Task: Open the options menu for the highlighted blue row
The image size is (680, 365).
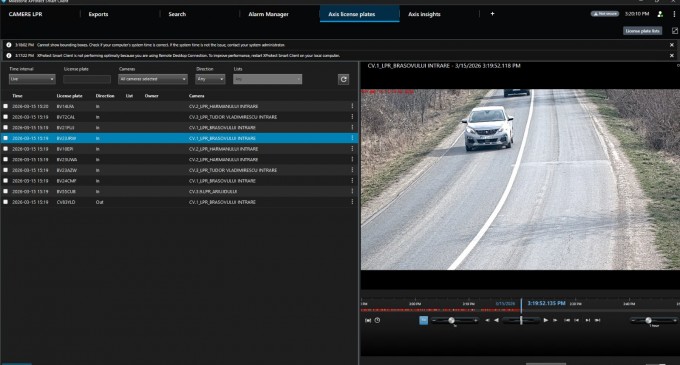Action: pos(352,138)
